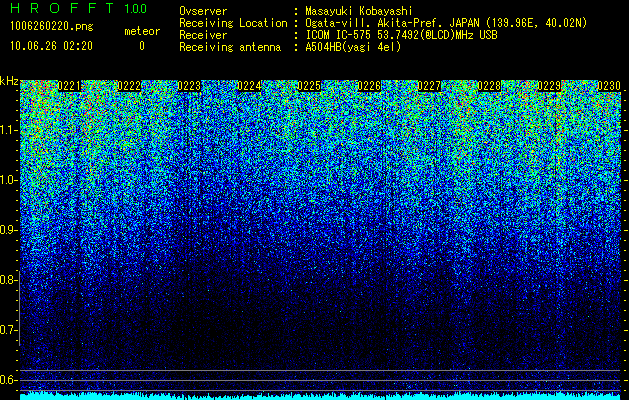Click the ICOM IC-575 receiver text
Image resolution: width=629 pixels, height=400 pixels.
(x=402, y=35)
